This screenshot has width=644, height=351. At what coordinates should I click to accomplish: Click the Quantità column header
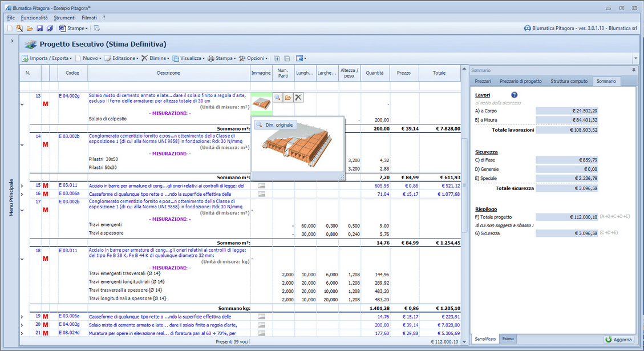pyautogui.click(x=375, y=72)
